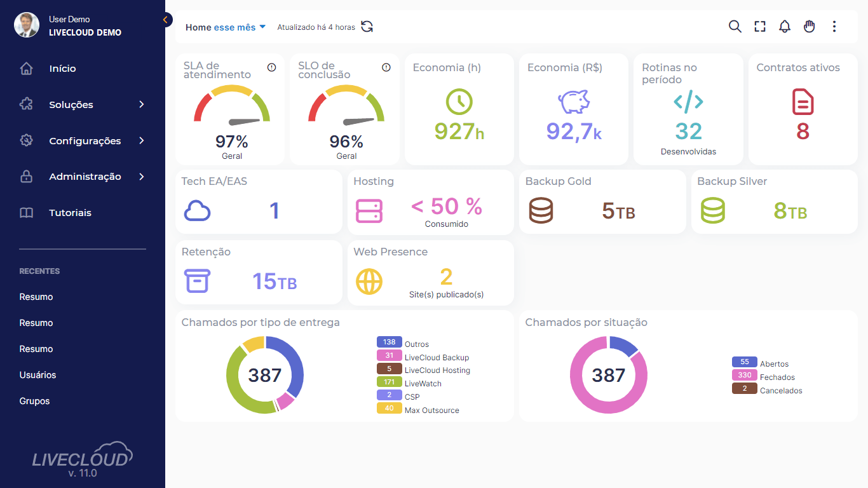
Task: Click the "Tech EA/EAS" card title
Action: click(x=214, y=182)
